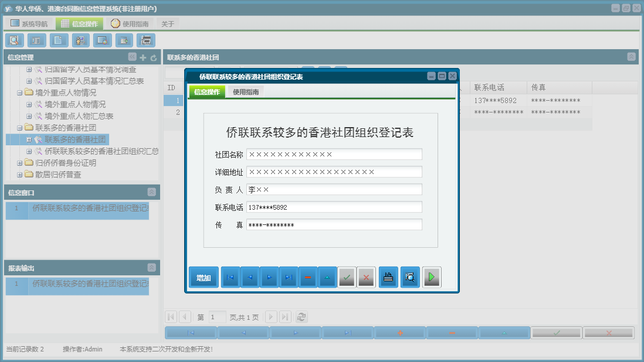Image resolution: width=644 pixels, height=362 pixels.
Task: Click the pager next page arrow
Action: point(271,317)
